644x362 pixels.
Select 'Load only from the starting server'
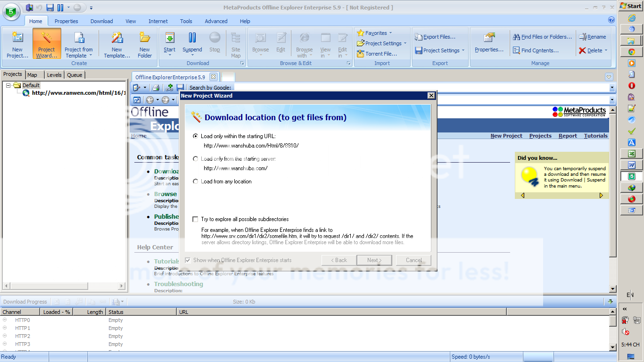tap(196, 159)
